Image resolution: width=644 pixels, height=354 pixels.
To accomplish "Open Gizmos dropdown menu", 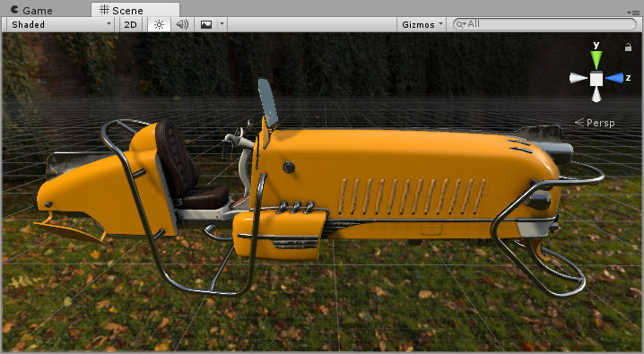I will pos(422,24).
